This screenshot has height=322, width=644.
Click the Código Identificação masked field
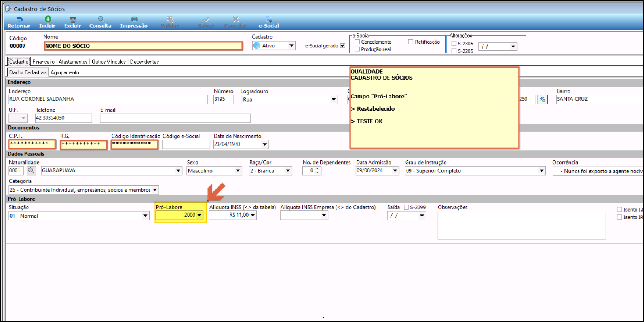(x=135, y=144)
